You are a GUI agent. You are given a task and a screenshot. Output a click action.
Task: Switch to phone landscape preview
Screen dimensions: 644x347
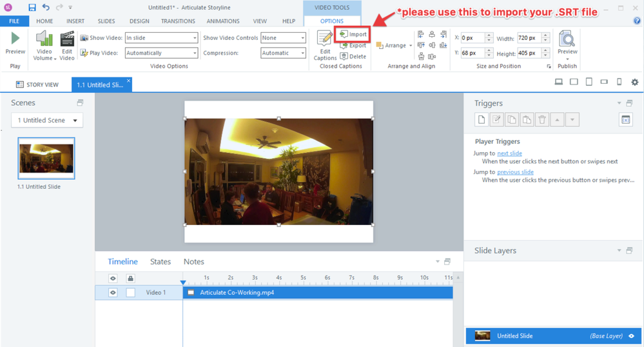(x=604, y=82)
